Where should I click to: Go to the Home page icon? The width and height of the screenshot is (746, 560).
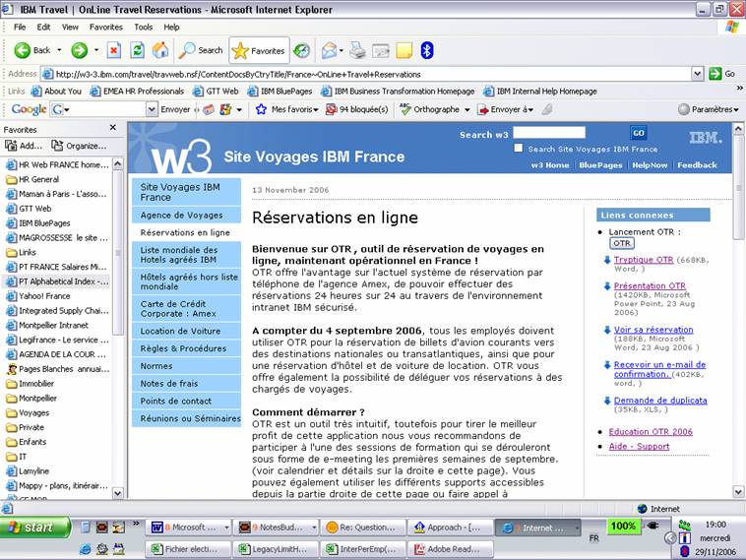(160, 50)
